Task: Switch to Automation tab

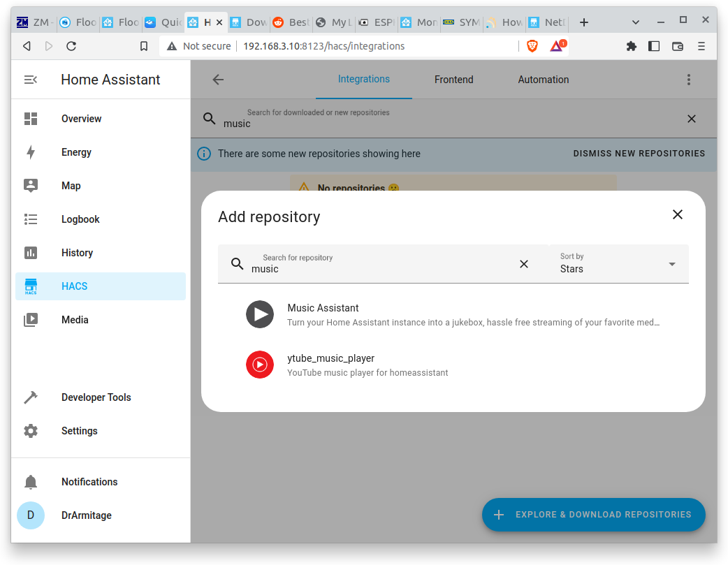Action: click(x=544, y=80)
